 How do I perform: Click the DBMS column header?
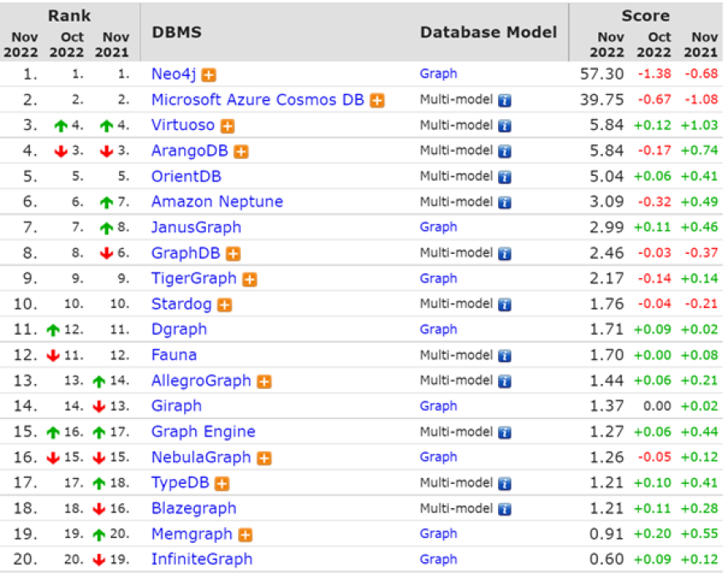click(177, 32)
